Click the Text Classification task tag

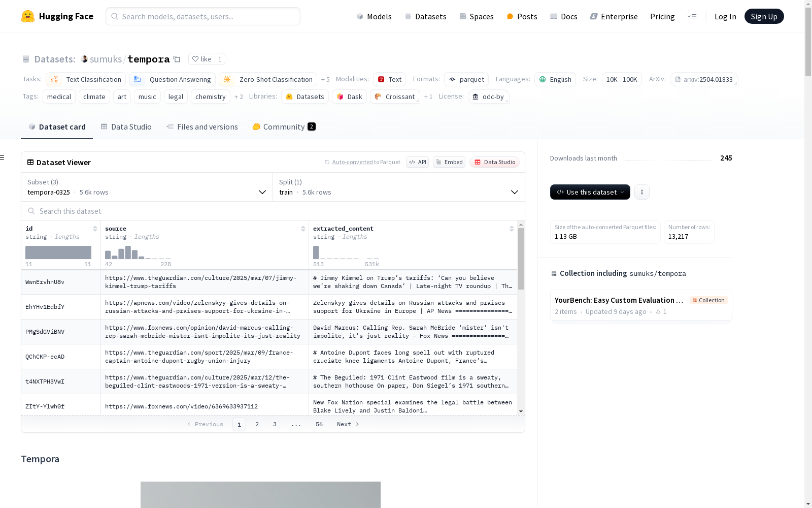pyautogui.click(x=86, y=79)
